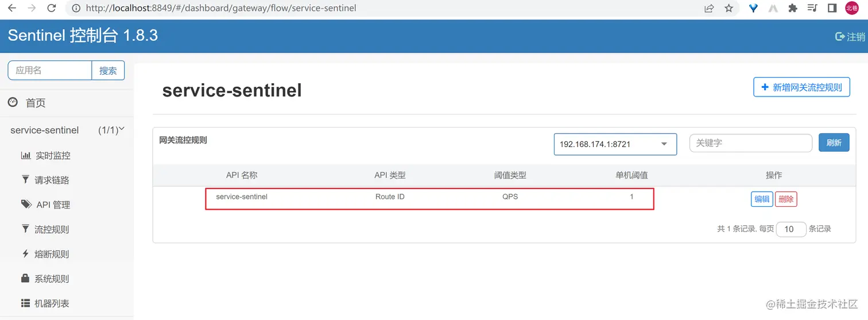Open 首页 home entry
868x320 pixels.
point(36,103)
